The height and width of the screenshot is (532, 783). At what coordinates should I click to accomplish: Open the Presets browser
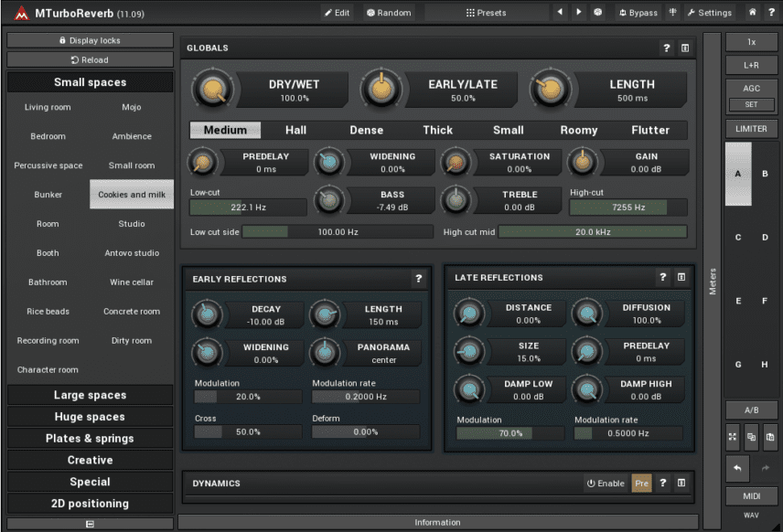(487, 13)
